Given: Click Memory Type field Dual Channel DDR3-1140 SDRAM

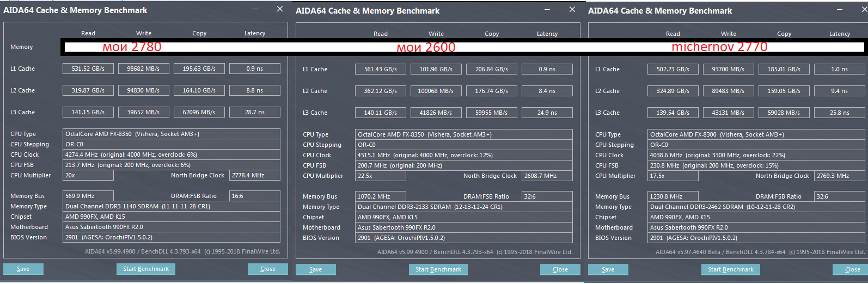Looking at the screenshot, I should [x=172, y=206].
